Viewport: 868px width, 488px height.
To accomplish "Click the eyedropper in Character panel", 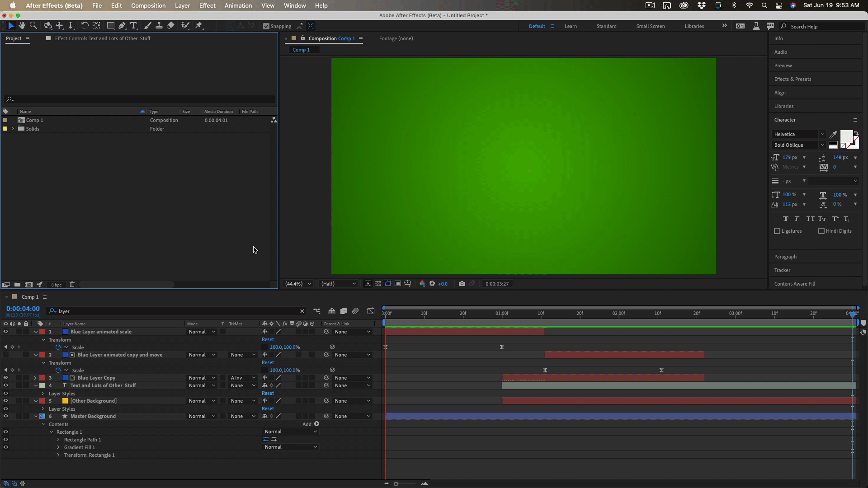I will point(833,134).
